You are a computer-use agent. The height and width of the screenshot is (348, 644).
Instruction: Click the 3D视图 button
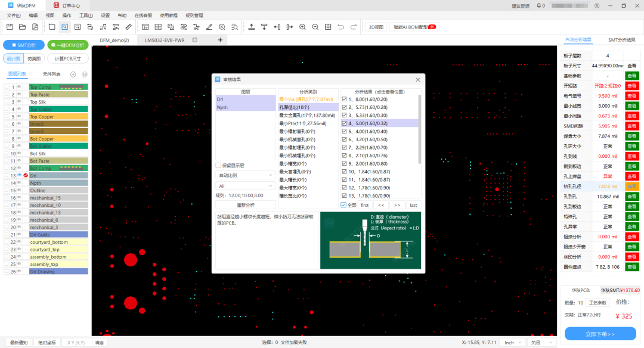coord(376,27)
